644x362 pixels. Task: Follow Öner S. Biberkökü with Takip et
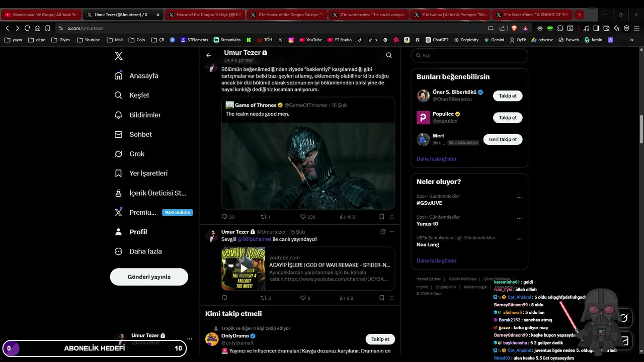coord(508,96)
